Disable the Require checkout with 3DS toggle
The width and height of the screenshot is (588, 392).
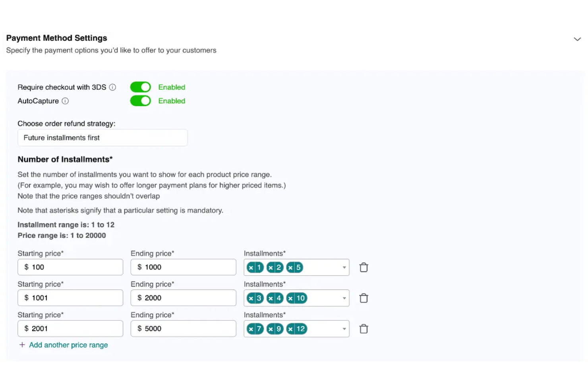tap(140, 87)
